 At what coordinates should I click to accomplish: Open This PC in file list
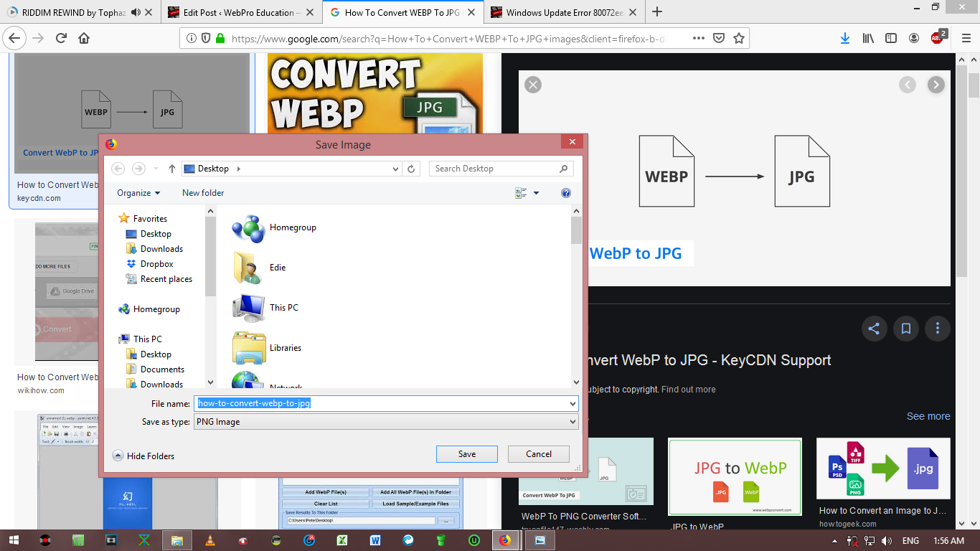tap(249, 308)
